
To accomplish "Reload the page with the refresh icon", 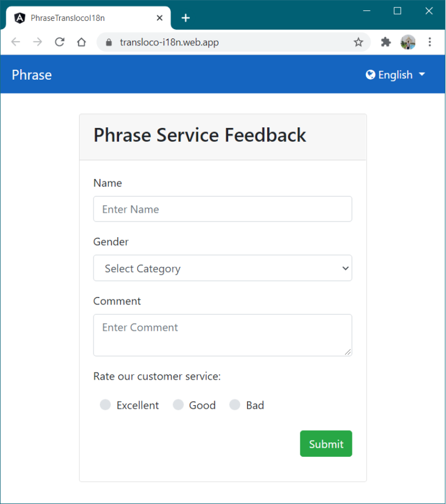I will click(60, 42).
